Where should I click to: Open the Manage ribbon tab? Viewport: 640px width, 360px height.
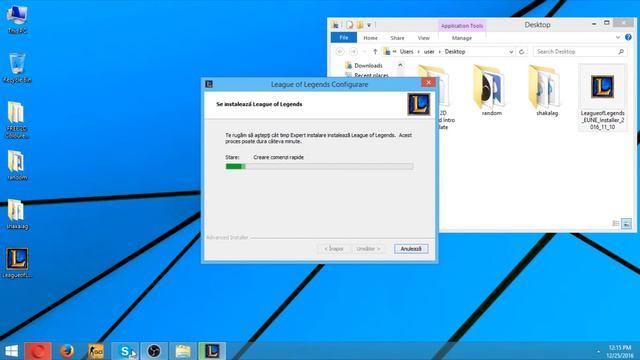click(462, 38)
